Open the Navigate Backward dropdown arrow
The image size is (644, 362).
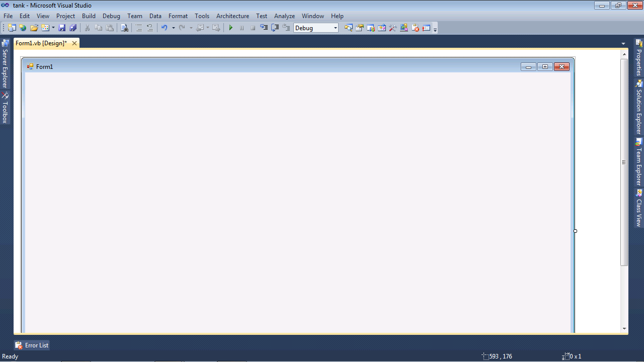click(207, 28)
